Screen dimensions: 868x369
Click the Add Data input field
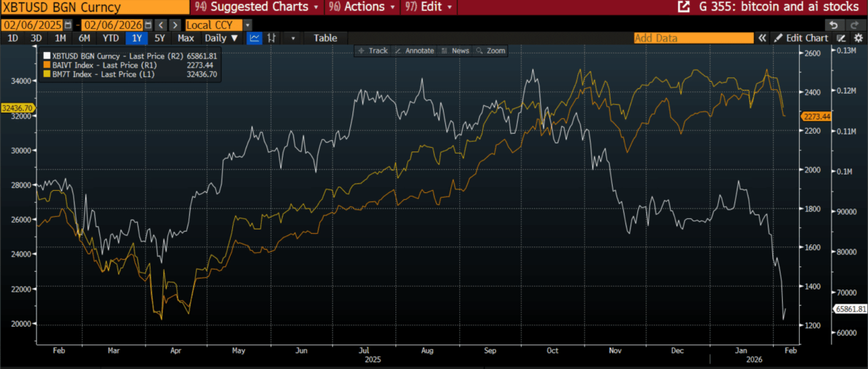(693, 38)
